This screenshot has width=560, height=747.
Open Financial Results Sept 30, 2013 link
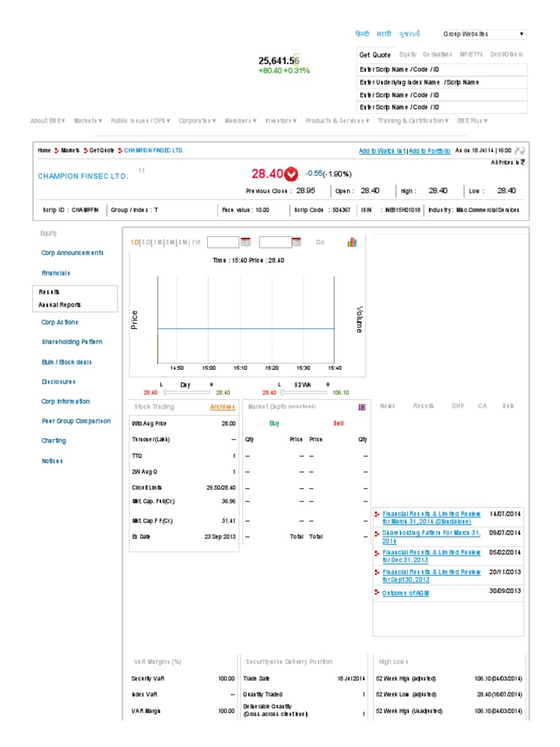point(432,576)
